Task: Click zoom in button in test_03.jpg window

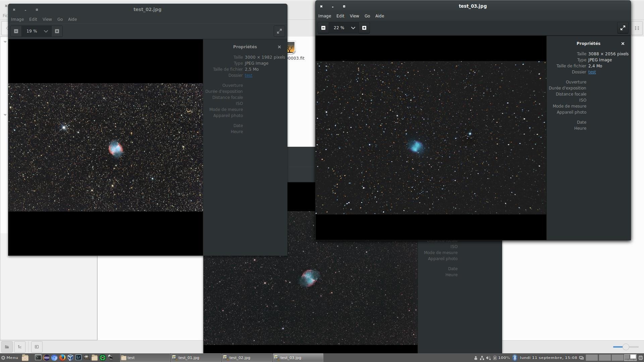Action: pyautogui.click(x=364, y=28)
